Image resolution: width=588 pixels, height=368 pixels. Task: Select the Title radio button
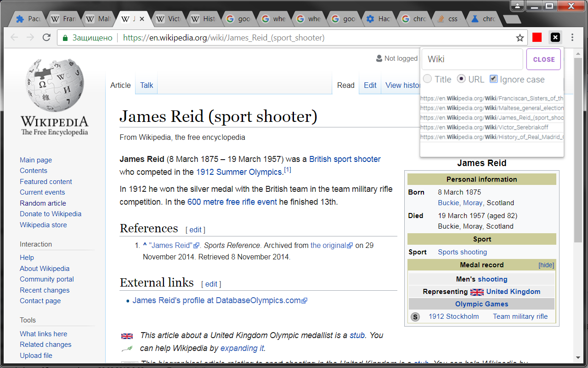(428, 79)
